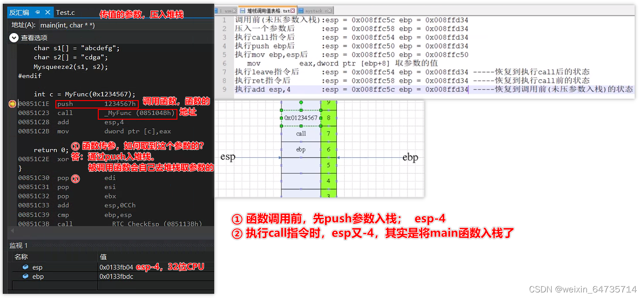Click line number 9 in the text editor

(224, 89)
